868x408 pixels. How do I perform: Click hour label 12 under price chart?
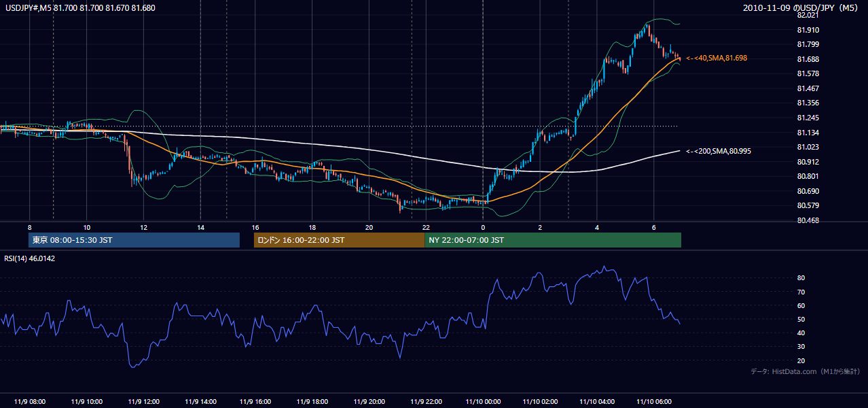click(143, 227)
